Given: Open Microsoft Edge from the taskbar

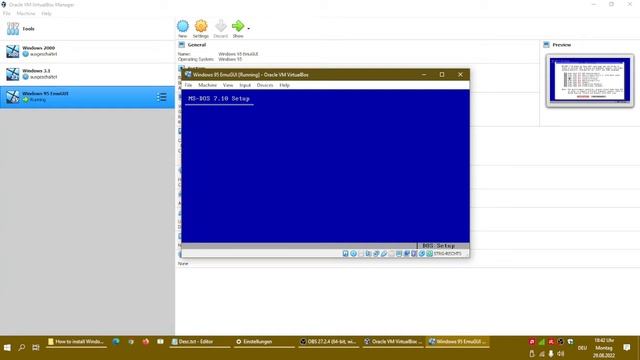Looking at the screenshot, I should pos(116,342).
